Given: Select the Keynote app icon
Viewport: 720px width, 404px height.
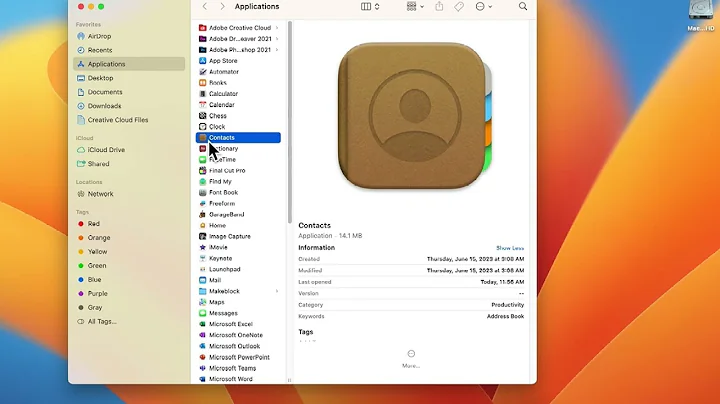Looking at the screenshot, I should 202,258.
